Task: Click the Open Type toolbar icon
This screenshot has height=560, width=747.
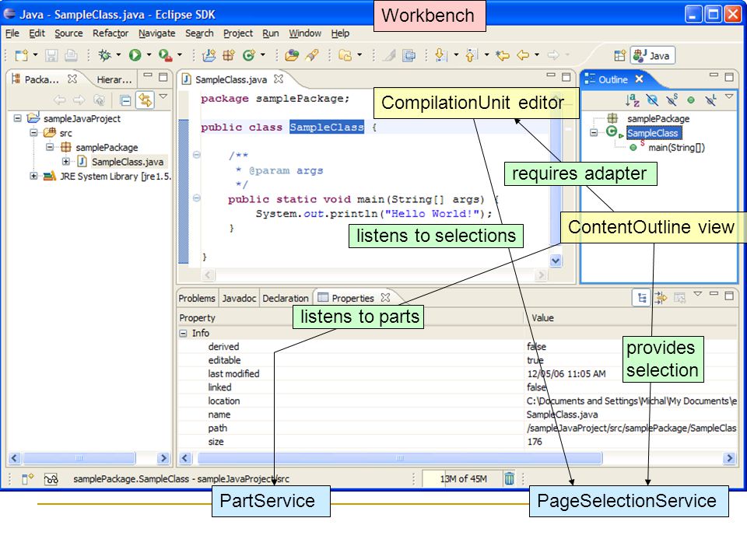Action: (292, 55)
